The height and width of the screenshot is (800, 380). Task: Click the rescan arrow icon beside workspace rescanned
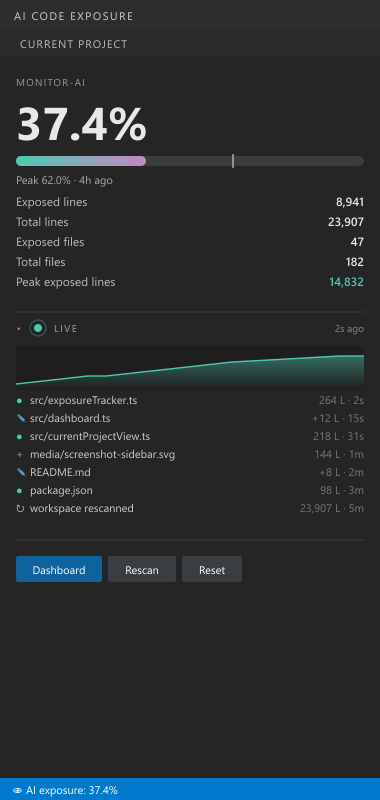pos(20,509)
